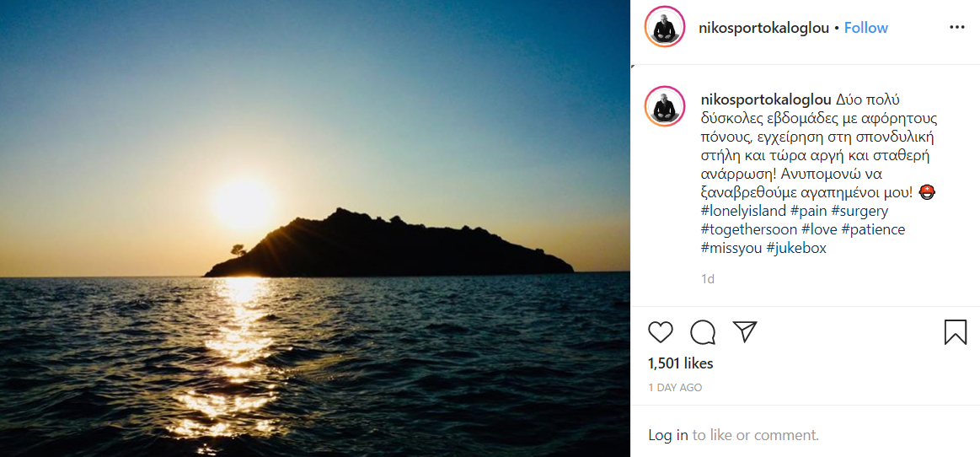This screenshot has height=457, width=980.
Task: Open the #pain hashtag
Action: click(811, 211)
